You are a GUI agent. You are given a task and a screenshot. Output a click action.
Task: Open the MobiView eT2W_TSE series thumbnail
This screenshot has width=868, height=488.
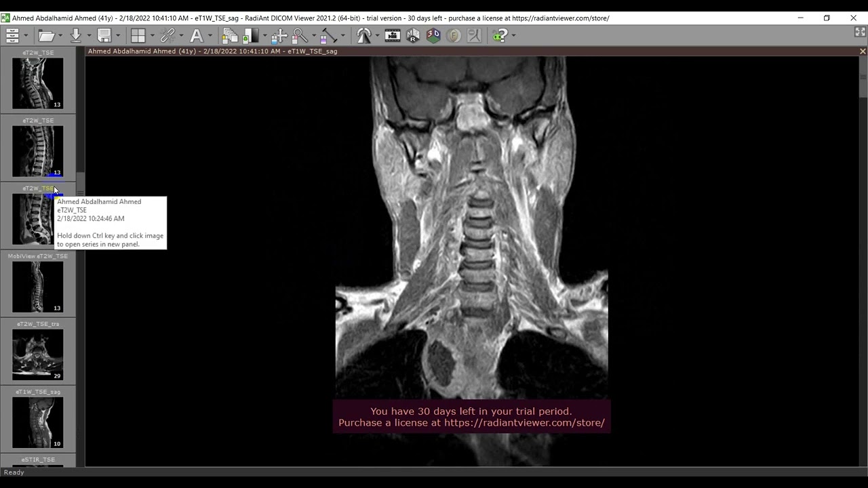click(x=38, y=286)
